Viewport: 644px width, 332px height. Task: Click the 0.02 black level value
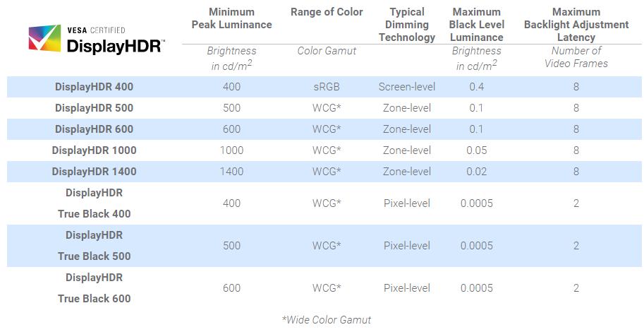(x=477, y=172)
